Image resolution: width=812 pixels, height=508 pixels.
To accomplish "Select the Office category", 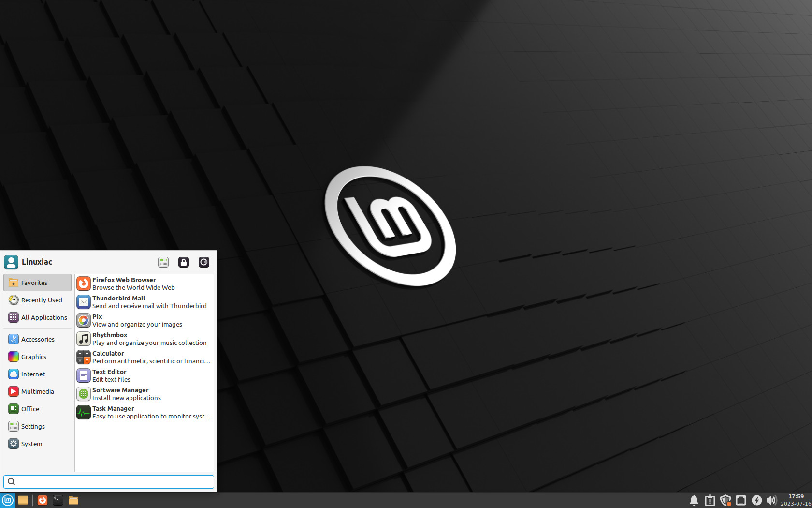I will tap(37, 409).
